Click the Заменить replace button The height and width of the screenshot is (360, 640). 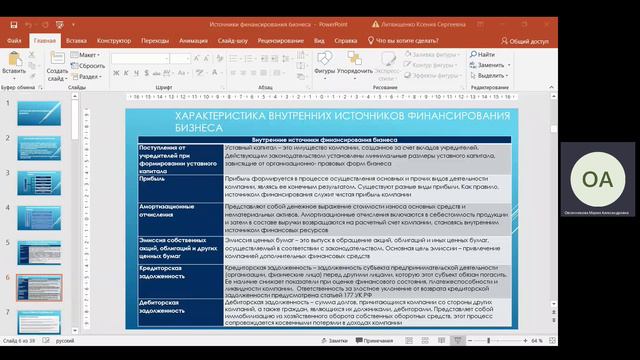[490, 65]
